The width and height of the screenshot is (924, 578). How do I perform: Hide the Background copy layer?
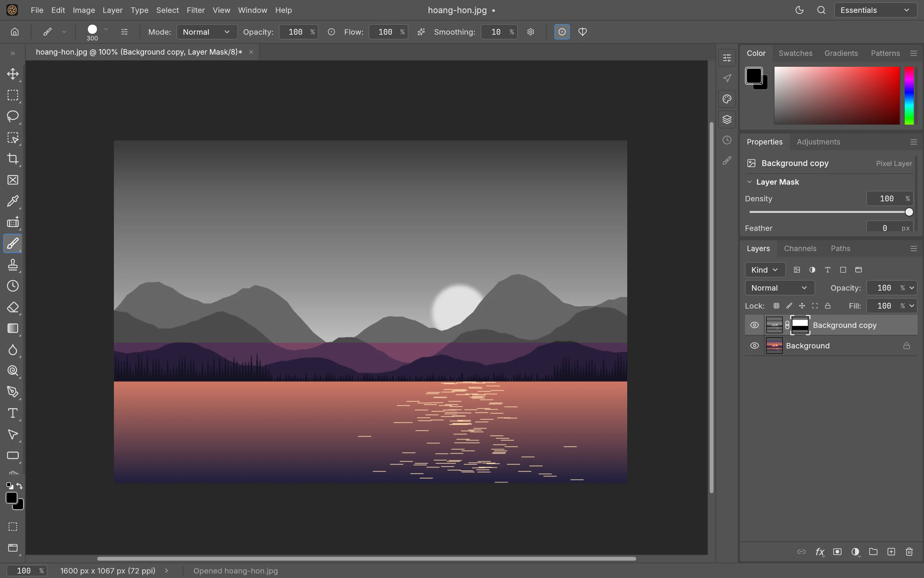(x=754, y=325)
